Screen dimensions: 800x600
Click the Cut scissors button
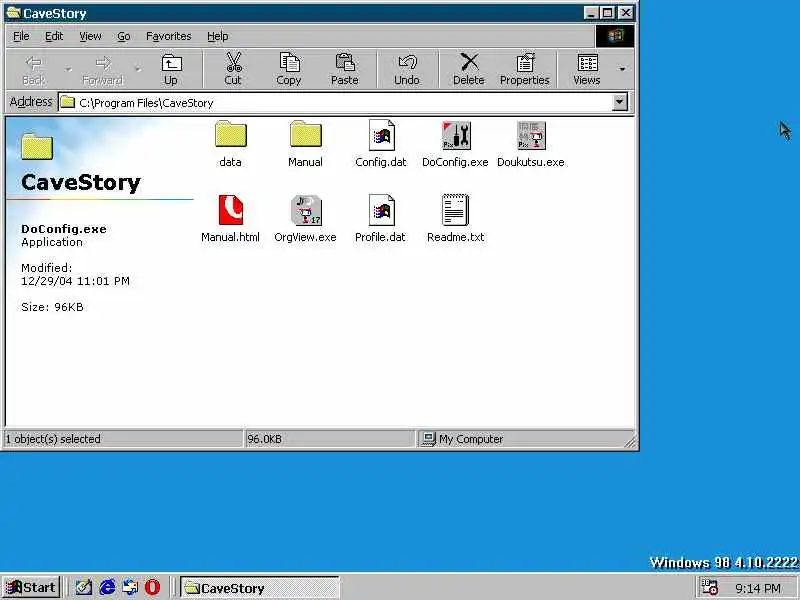coord(233,69)
